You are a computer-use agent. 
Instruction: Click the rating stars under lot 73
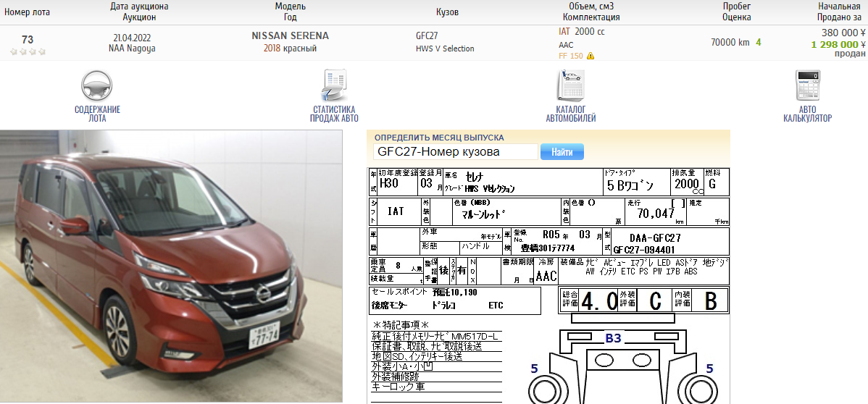28,52
